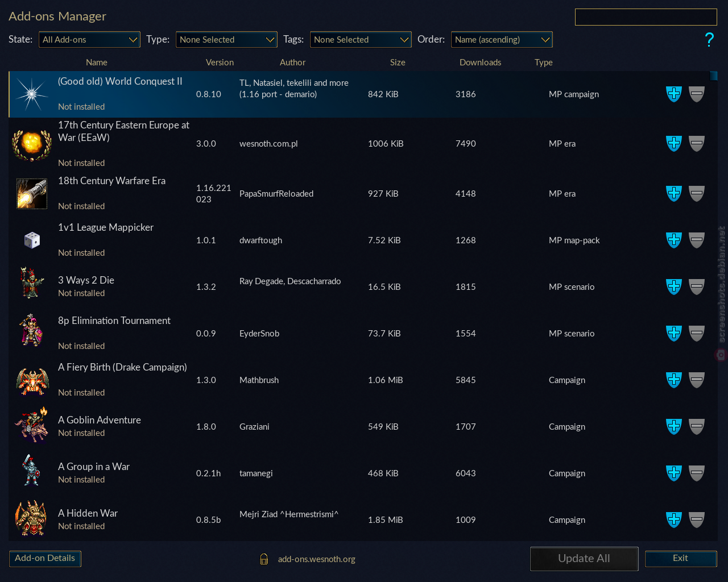Open Add-on Details
728x582 pixels.
click(x=45, y=559)
